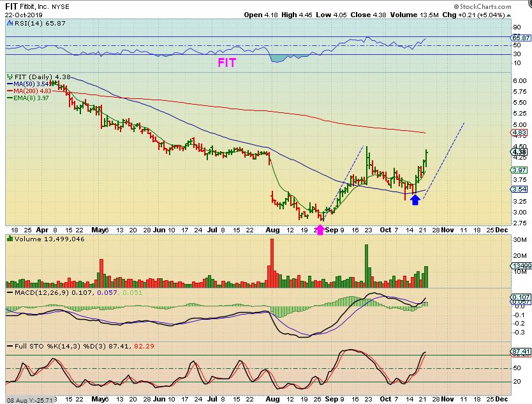Click the RSI(14) 65.87 indicator label

point(40,23)
